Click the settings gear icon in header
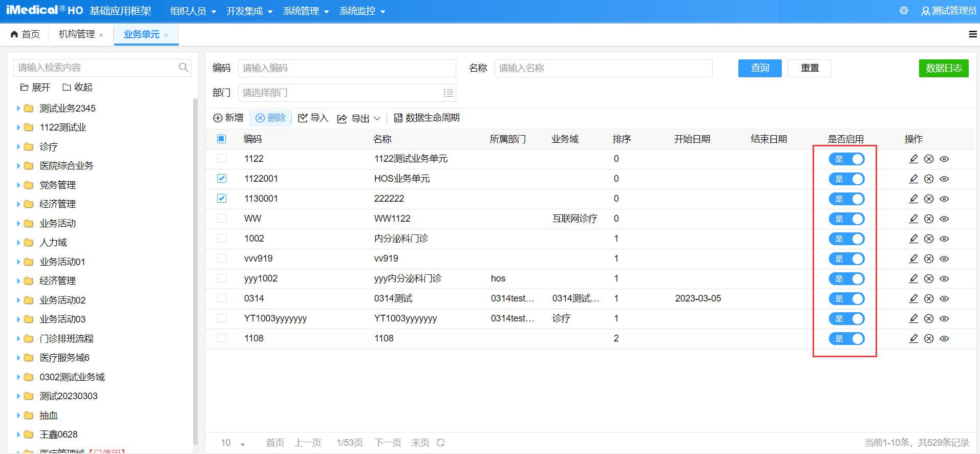The image size is (980, 454). pos(904,11)
